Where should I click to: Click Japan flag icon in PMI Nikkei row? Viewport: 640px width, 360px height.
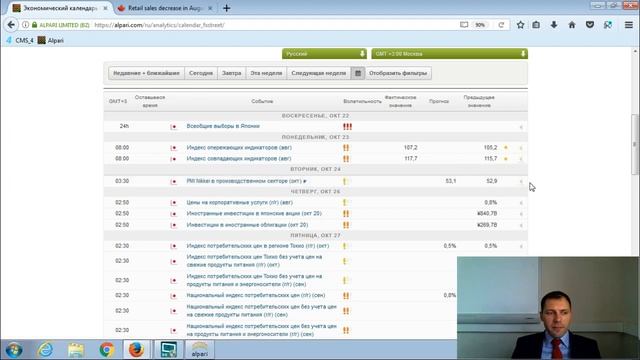[x=173, y=181]
